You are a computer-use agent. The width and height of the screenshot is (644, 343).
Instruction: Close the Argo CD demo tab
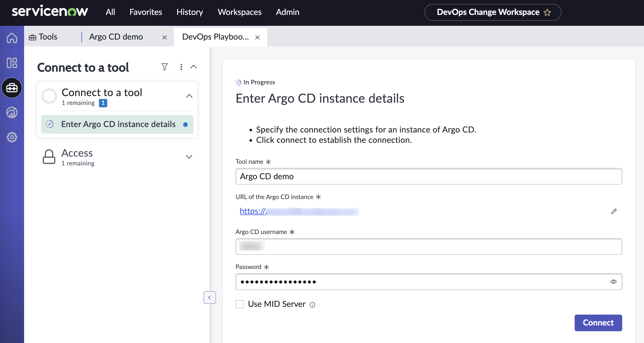point(165,37)
